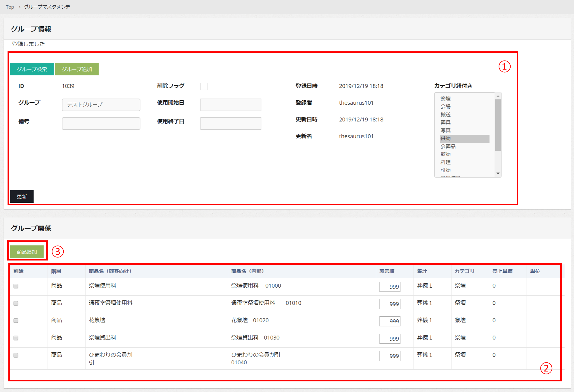Screen dimensions: 574x392
Task: Click the 商品追加 button
Action: coord(27,252)
